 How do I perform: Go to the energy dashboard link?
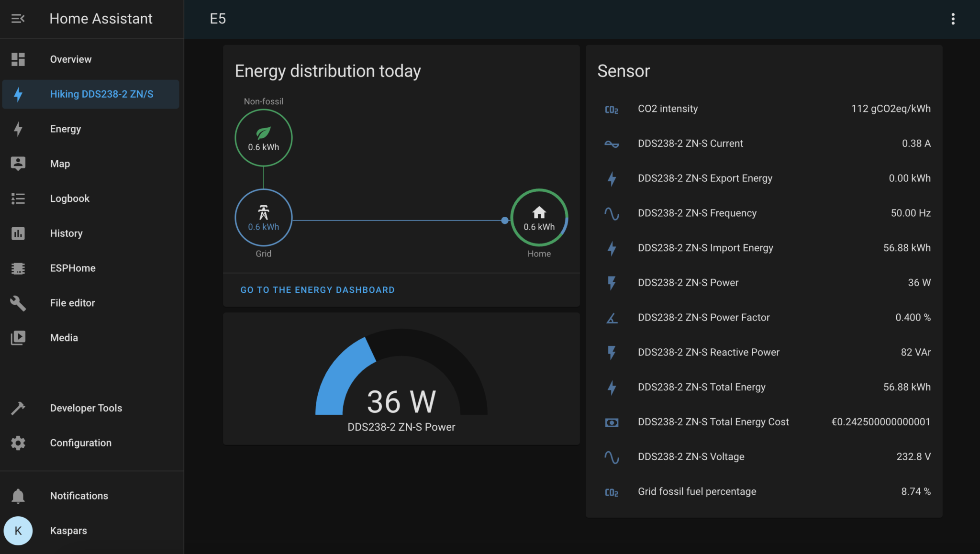[317, 290]
